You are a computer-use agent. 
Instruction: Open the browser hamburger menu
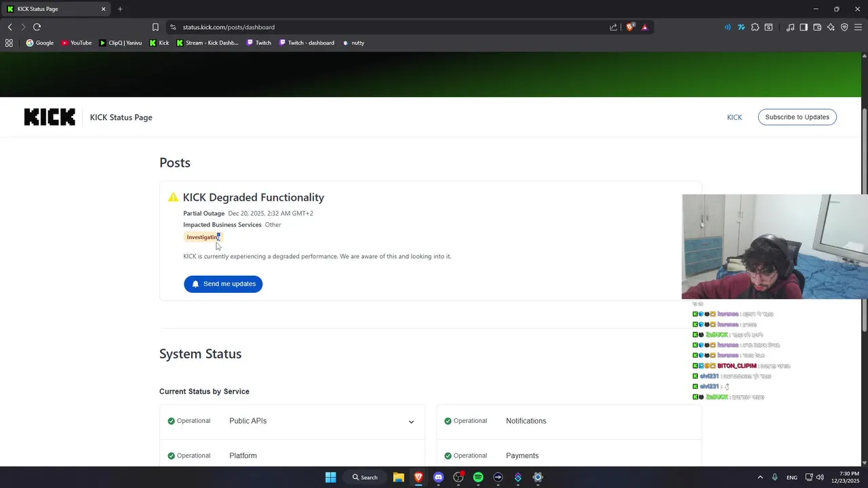(x=858, y=27)
